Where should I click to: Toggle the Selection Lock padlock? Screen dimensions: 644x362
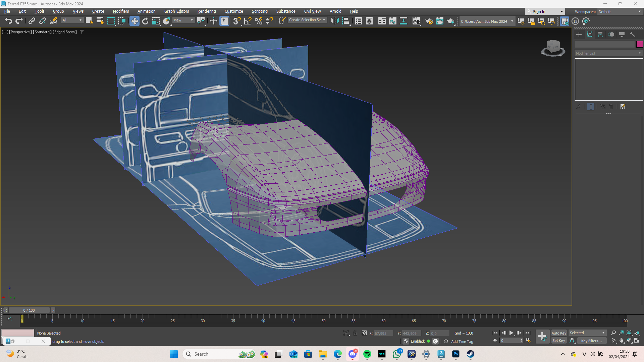[x=355, y=333]
